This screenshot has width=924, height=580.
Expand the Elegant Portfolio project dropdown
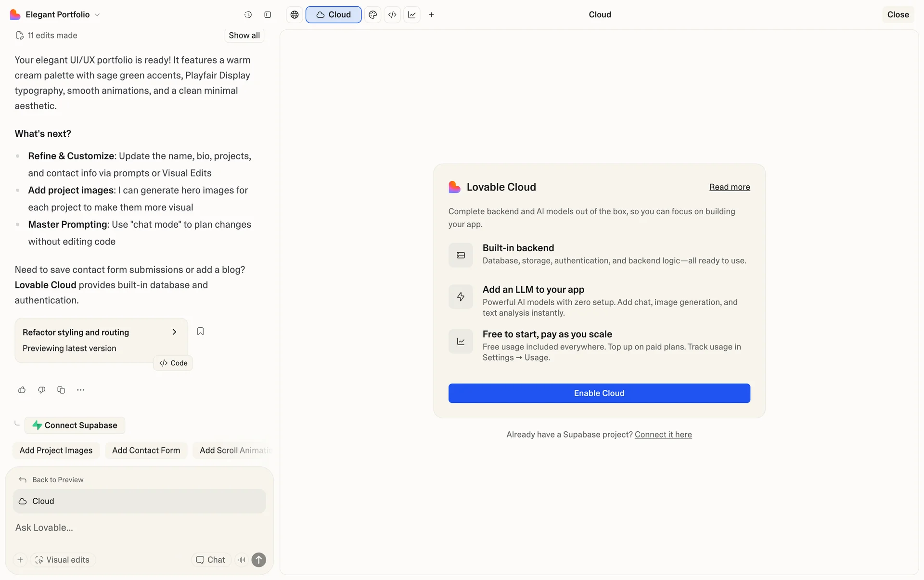coord(97,15)
